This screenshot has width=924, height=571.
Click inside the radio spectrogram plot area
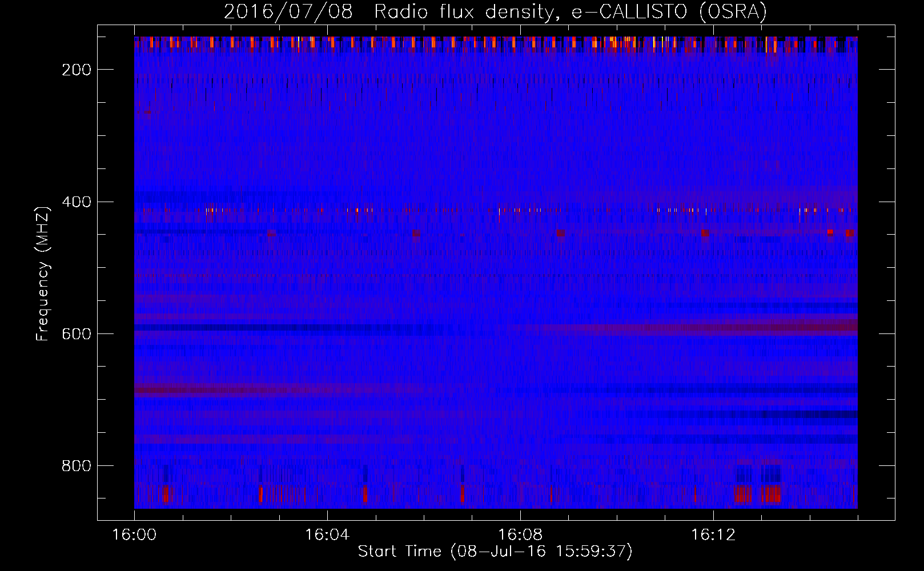pos(496,272)
